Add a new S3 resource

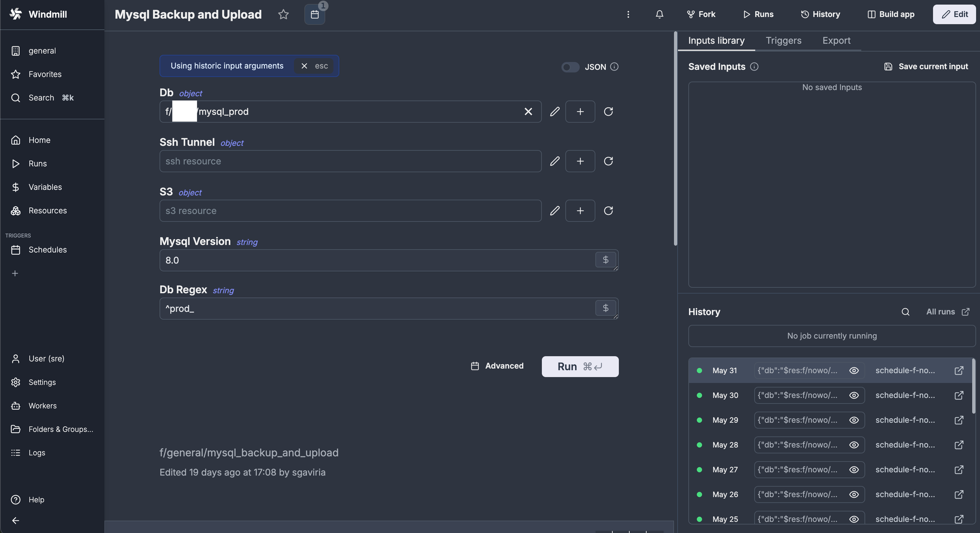click(580, 211)
